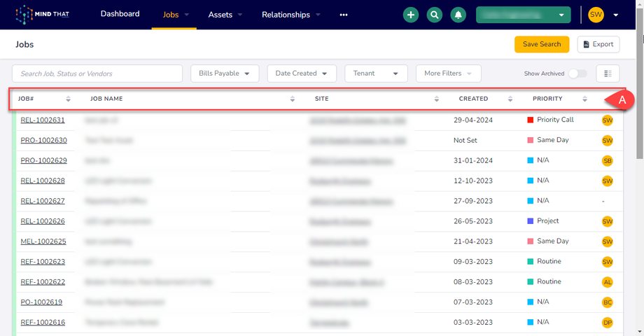Screen dimensions: 644x336
Task: Click Routine priority on REF-1002622 row
Action: click(549, 282)
